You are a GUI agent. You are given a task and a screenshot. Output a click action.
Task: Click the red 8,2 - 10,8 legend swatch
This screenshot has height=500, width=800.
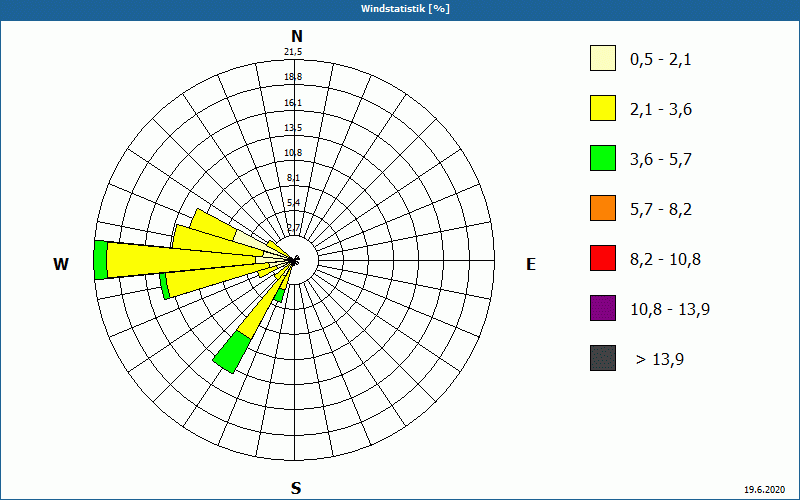[603, 258]
